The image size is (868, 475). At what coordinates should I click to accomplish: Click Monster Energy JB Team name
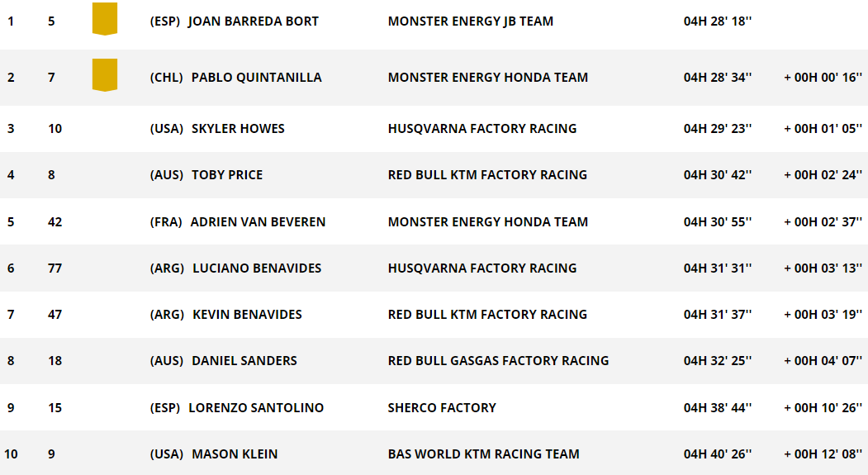click(471, 21)
